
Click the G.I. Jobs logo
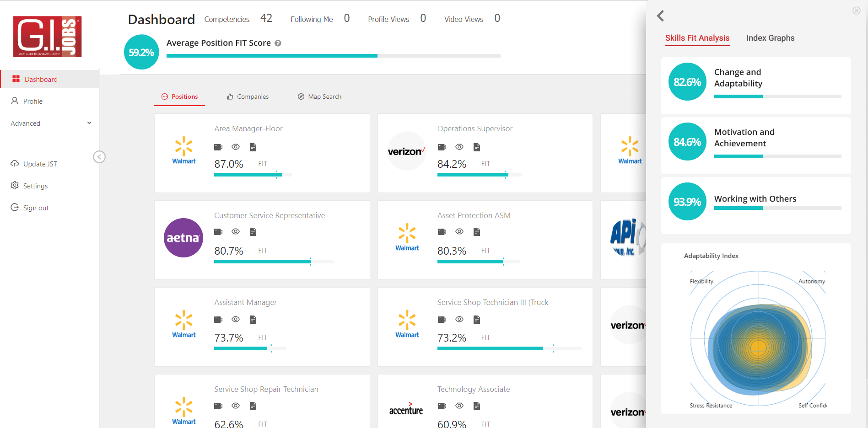click(x=48, y=37)
